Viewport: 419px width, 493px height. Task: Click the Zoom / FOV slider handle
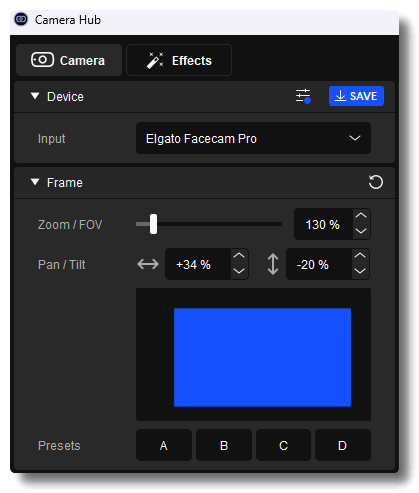153,224
